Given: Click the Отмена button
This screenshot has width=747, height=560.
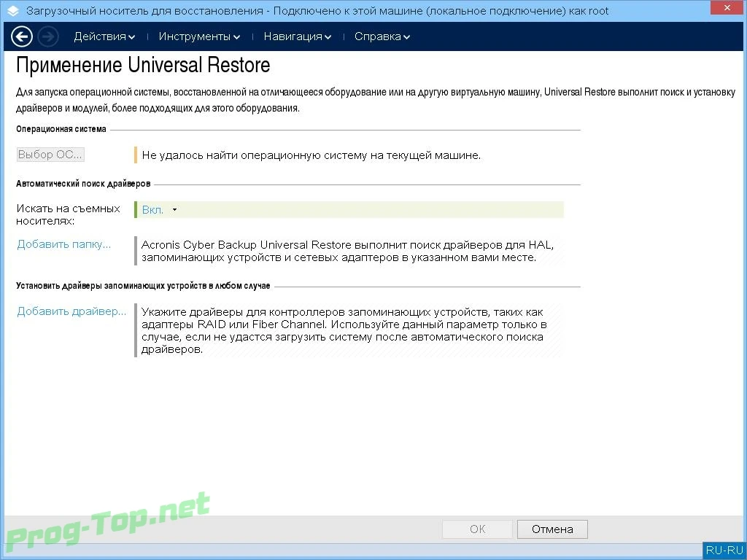Looking at the screenshot, I should 553,529.
